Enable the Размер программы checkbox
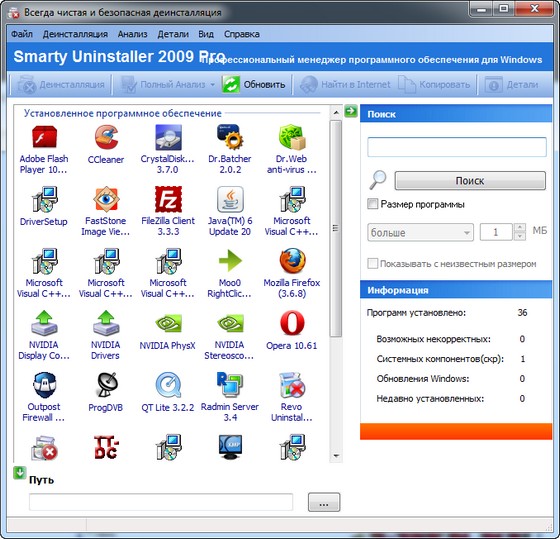 click(x=372, y=204)
